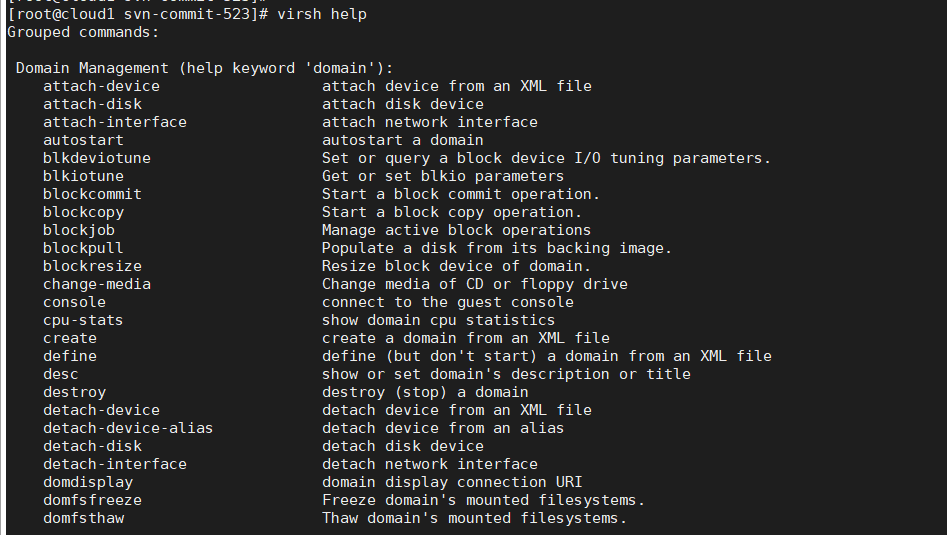This screenshot has height=535, width=947.
Task: Click the 'change-media' command entry
Action: click(x=97, y=284)
